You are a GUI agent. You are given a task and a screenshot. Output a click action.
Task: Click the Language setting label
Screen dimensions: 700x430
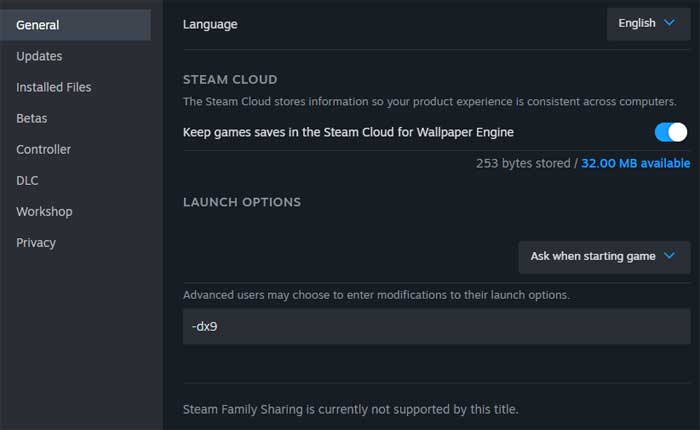tap(210, 24)
